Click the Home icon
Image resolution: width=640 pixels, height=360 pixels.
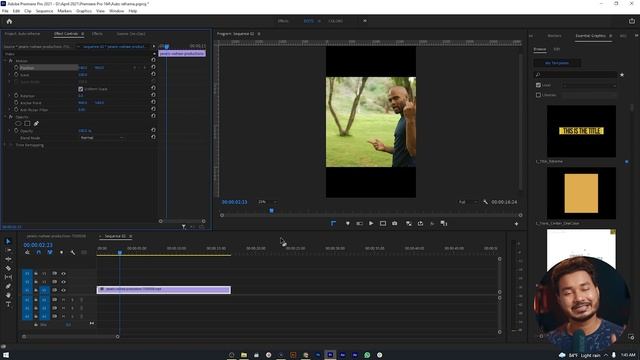[9, 21]
